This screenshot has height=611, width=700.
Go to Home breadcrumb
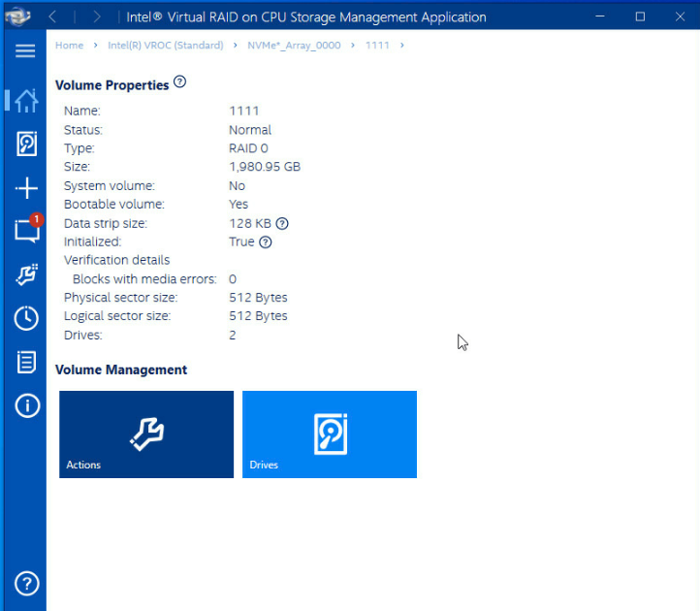click(x=69, y=46)
